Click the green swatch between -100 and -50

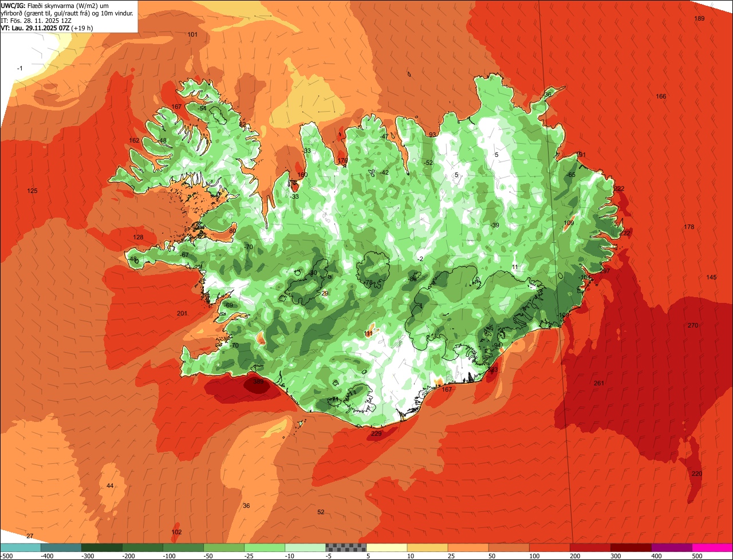point(184,547)
